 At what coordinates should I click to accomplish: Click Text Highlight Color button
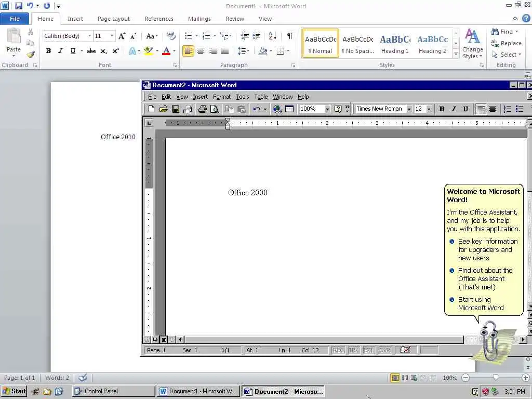(148, 51)
